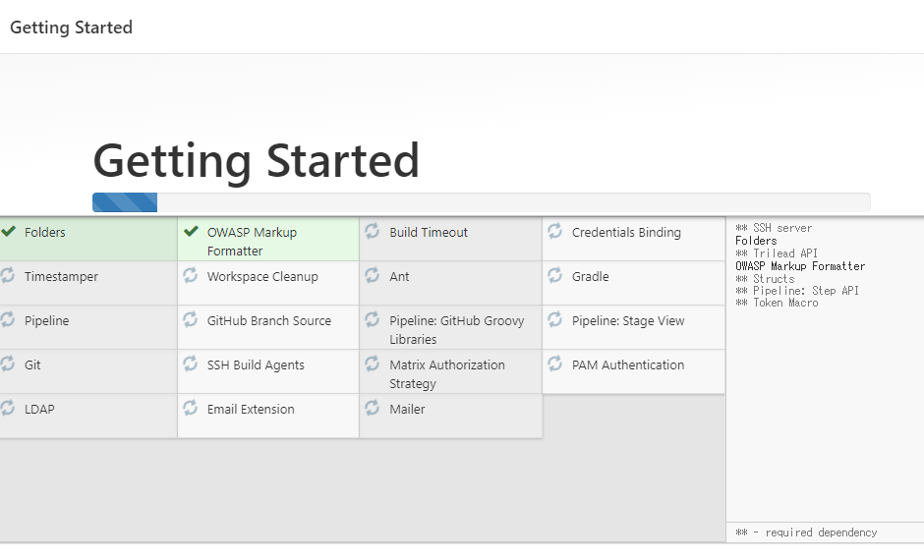This screenshot has height=560, width=924.
Task: Select the Timestamper plugin name
Action: click(x=61, y=277)
